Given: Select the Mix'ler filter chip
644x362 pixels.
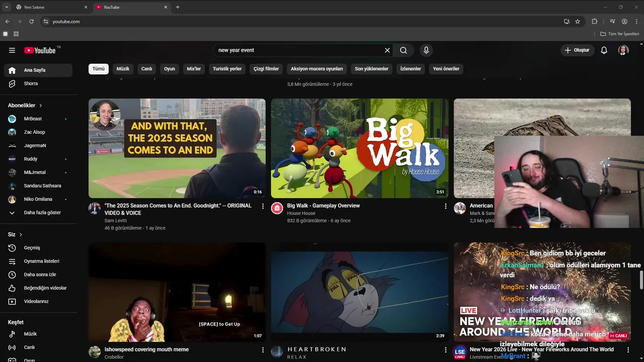Looking at the screenshot, I should [x=194, y=69].
